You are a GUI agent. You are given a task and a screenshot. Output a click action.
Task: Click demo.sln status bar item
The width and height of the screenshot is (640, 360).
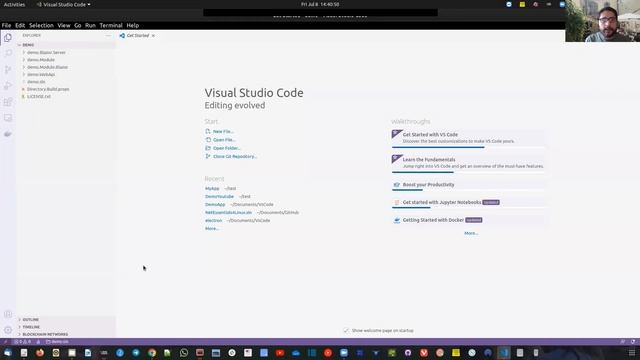57,342
